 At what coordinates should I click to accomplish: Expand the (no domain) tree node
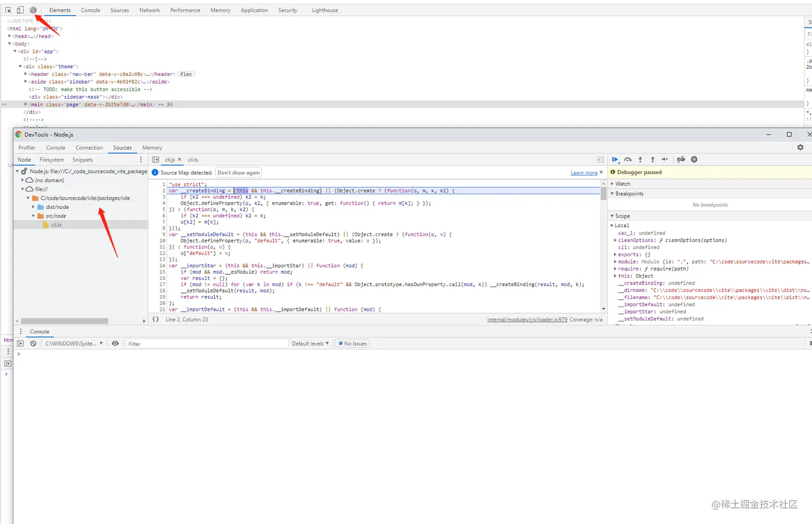point(23,180)
